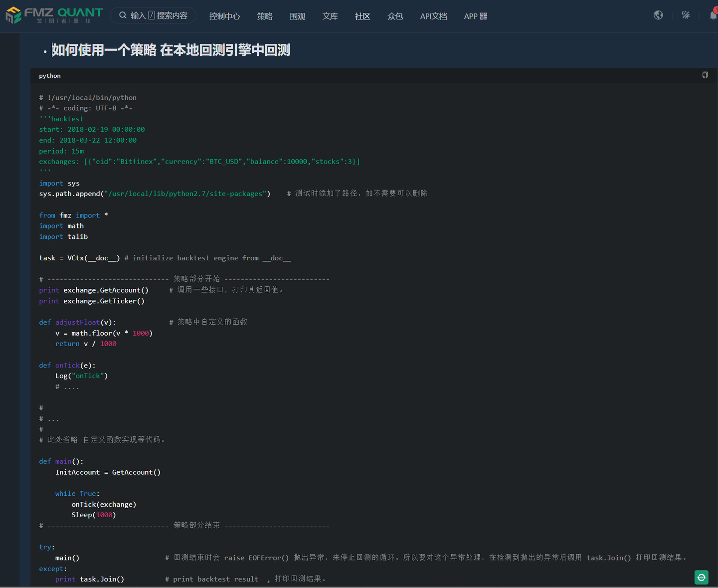Click the APP QR code icon

(484, 16)
